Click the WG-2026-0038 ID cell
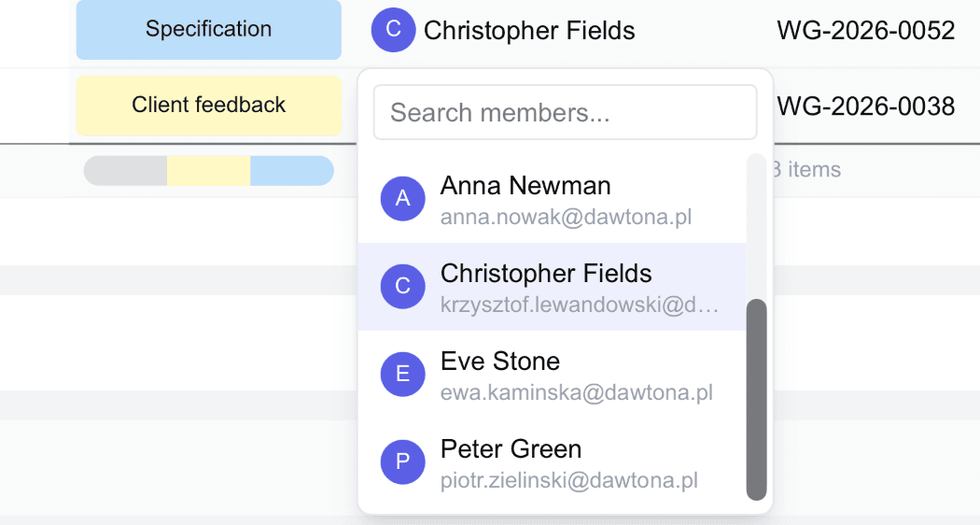980x525 pixels. 865,106
